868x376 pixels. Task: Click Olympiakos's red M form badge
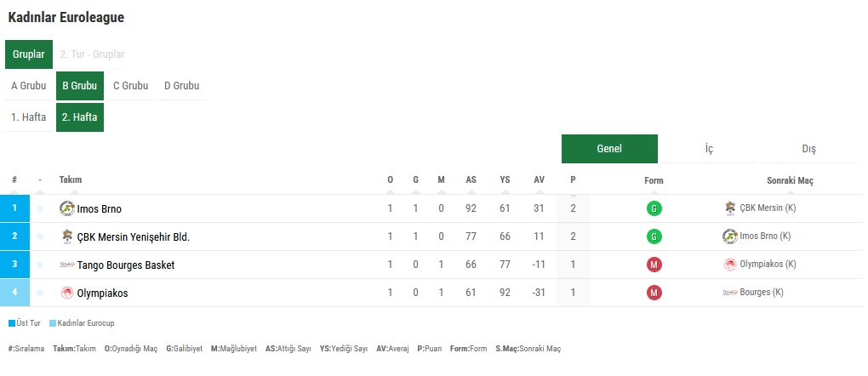654,293
